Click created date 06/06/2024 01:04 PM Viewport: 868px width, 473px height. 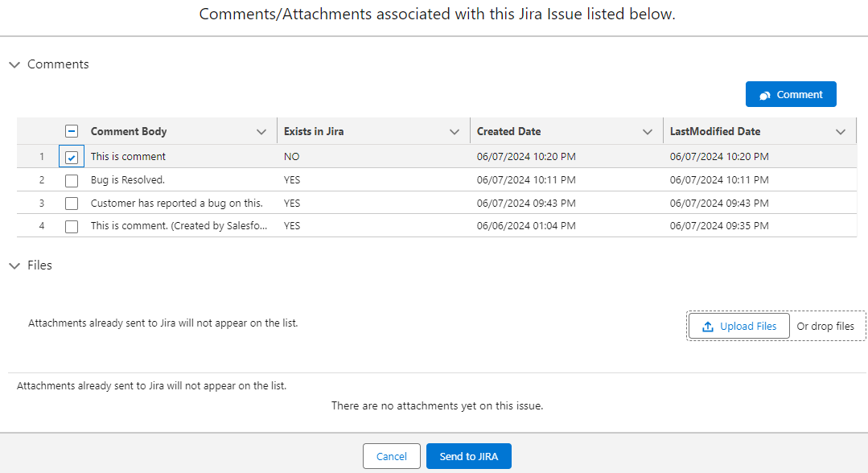[x=526, y=226]
